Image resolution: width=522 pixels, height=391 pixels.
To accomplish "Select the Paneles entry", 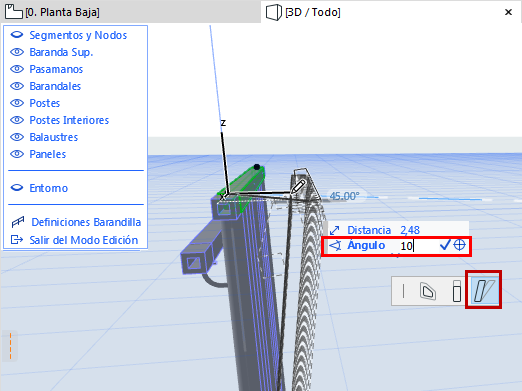I will tap(48, 154).
